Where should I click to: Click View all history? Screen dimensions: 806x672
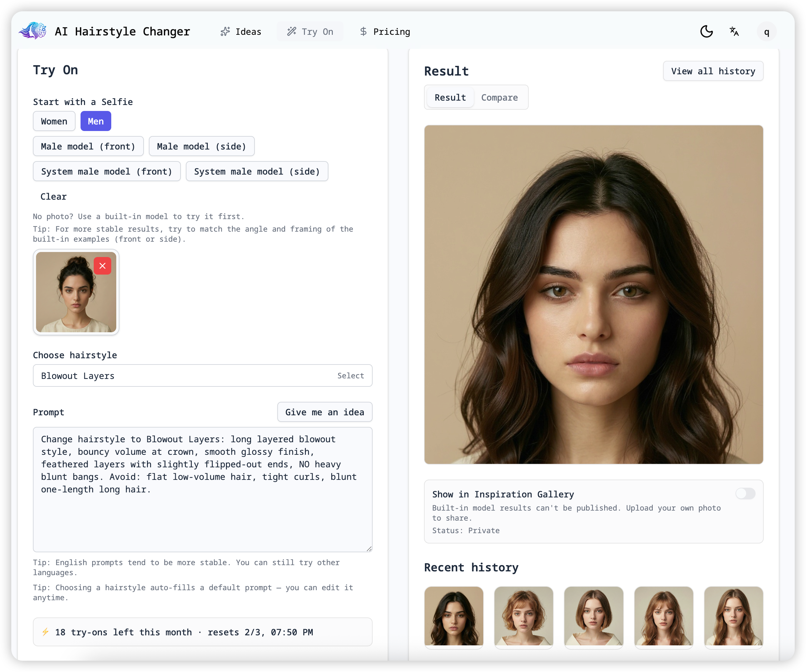coord(713,71)
